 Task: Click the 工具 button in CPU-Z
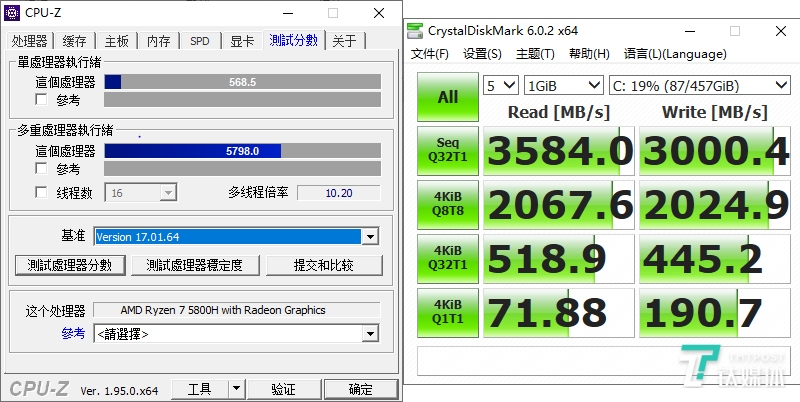coord(199,389)
